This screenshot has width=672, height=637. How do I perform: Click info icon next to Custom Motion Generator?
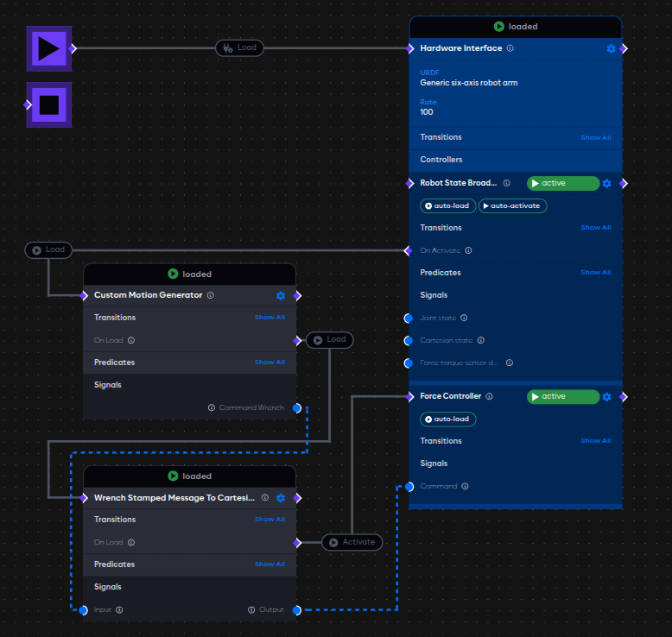(x=211, y=295)
